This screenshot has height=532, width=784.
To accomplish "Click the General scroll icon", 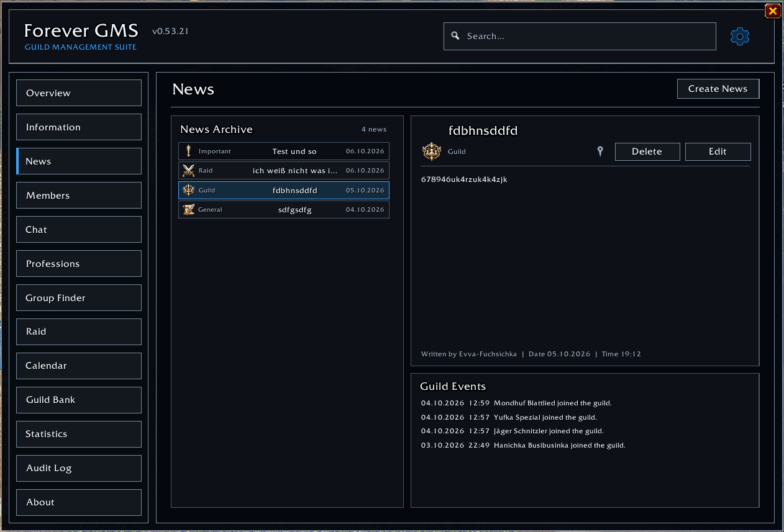I will coord(189,210).
